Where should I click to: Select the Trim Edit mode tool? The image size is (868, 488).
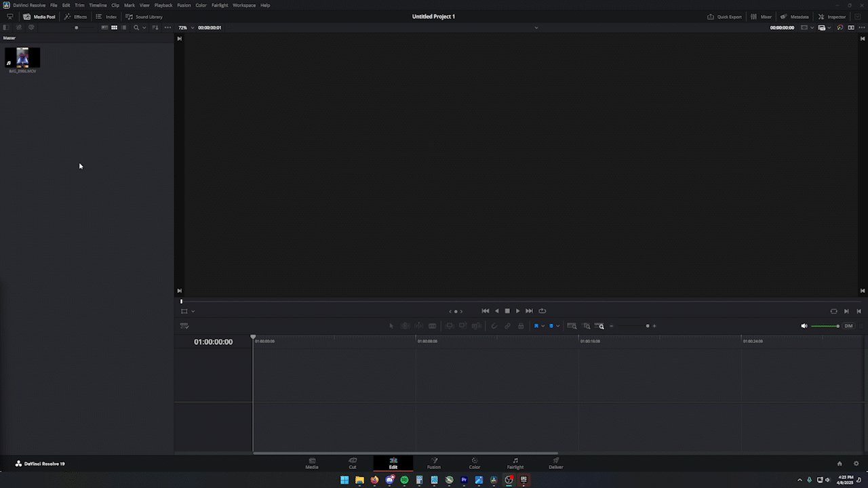tap(405, 326)
